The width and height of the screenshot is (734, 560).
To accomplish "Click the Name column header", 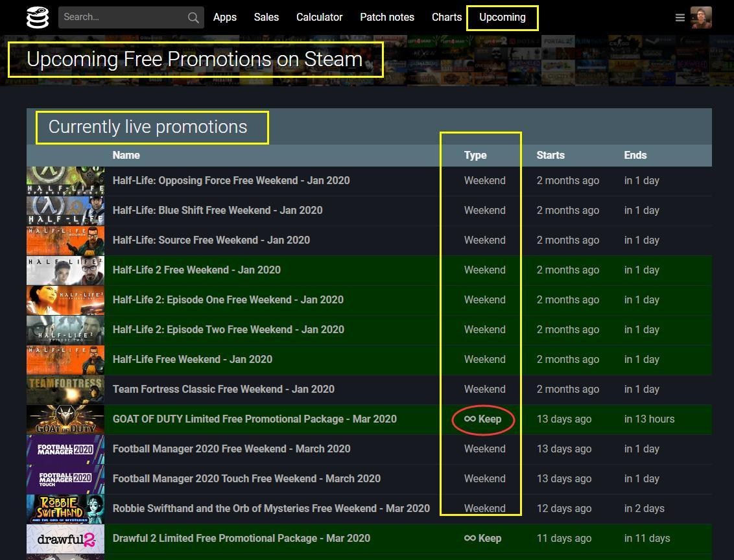I will coord(126,156).
